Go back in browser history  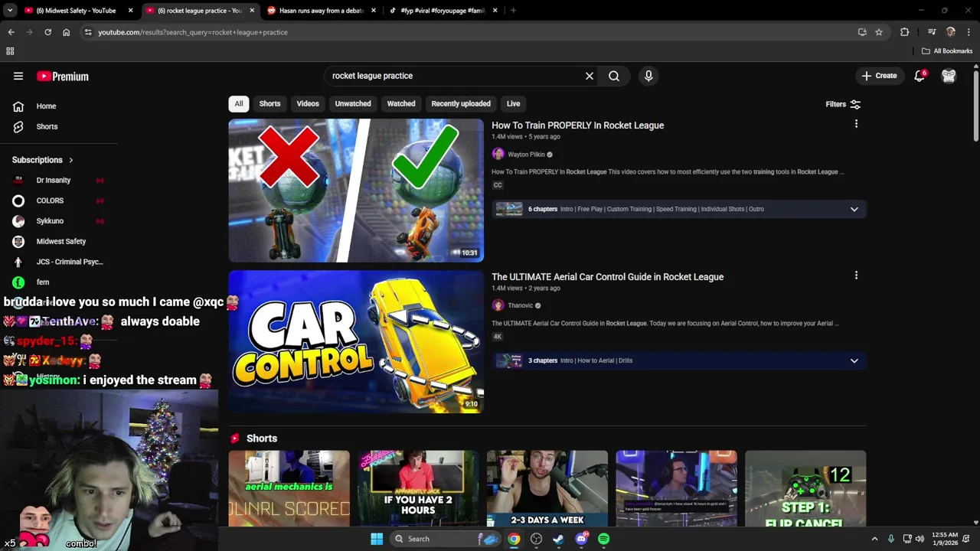11,32
